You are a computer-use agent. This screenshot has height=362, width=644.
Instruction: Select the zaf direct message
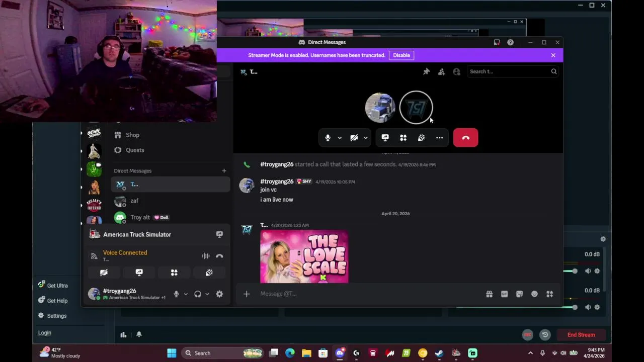tap(171, 201)
